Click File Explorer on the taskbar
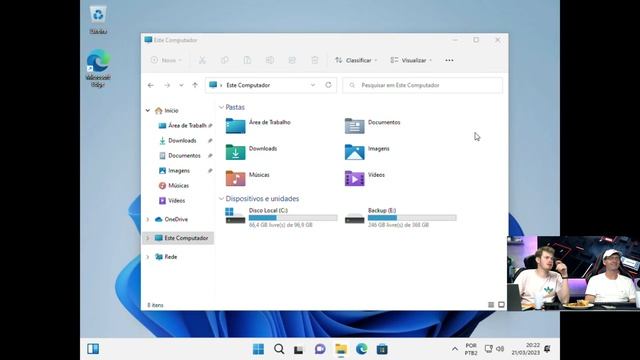 (x=341, y=349)
